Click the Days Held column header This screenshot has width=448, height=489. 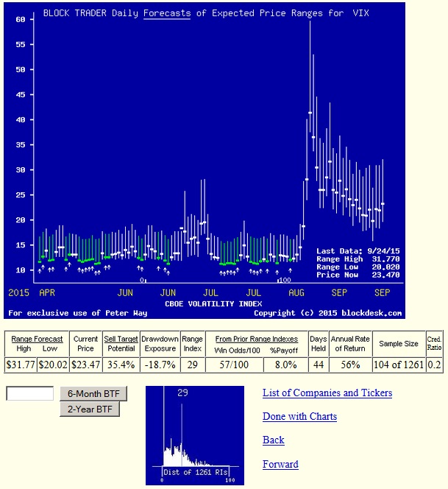coord(319,343)
